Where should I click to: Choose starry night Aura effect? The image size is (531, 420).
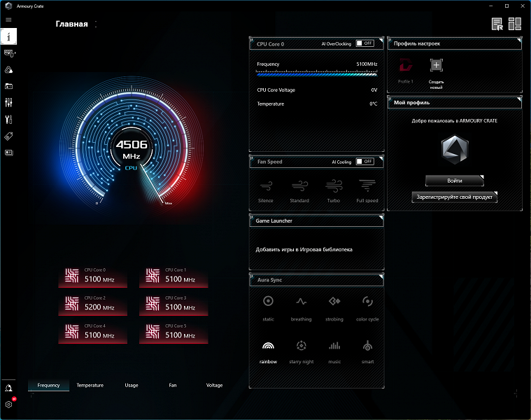302,351
